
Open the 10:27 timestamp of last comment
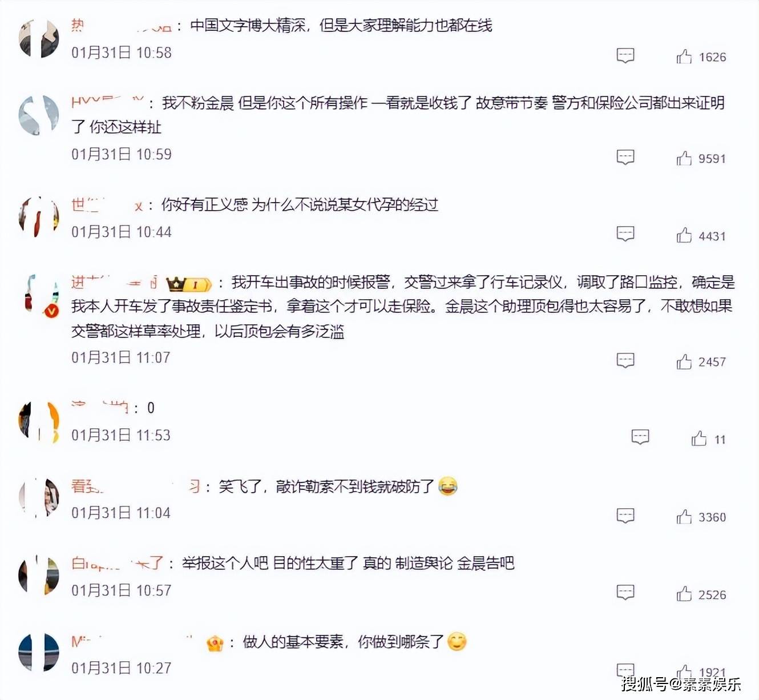pyautogui.click(x=121, y=667)
